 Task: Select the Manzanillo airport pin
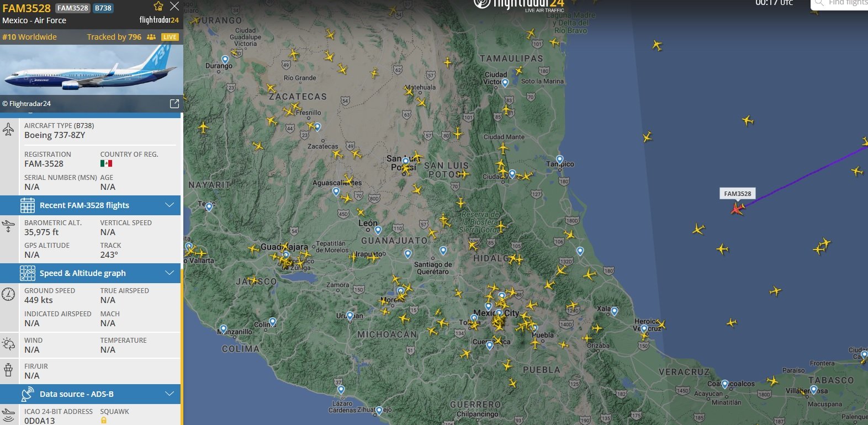coord(223,329)
